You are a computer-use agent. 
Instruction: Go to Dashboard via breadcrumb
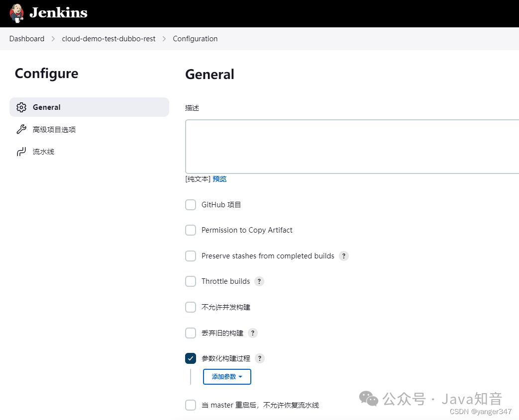coord(27,38)
